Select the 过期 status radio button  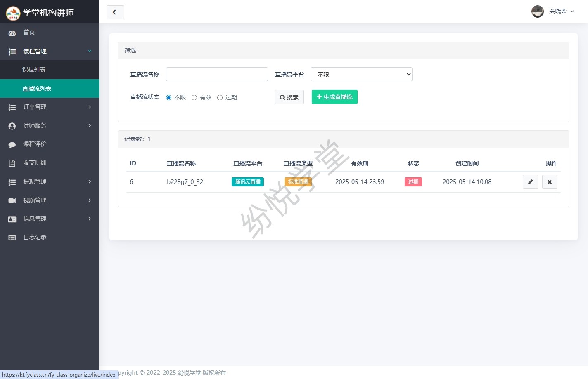(220, 98)
